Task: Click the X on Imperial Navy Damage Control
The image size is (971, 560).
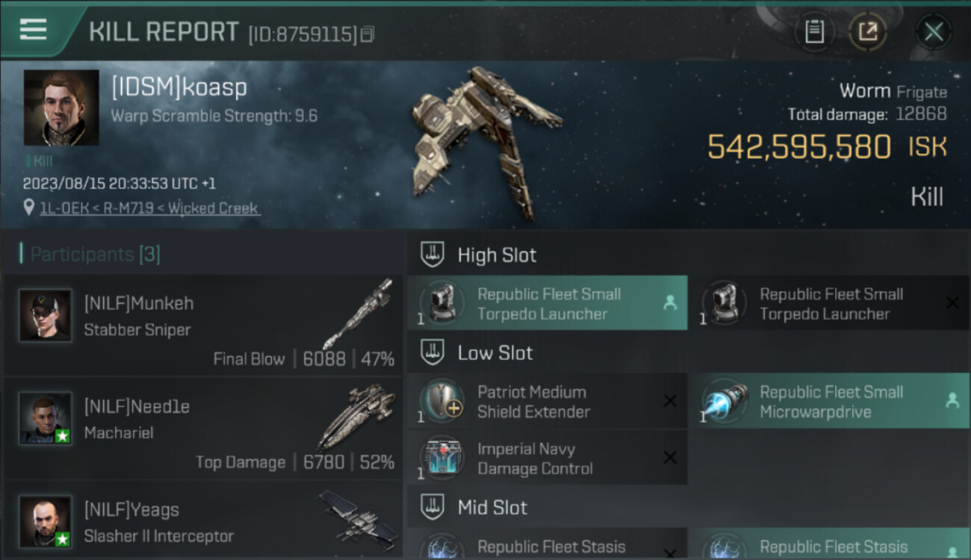Action: (670, 458)
